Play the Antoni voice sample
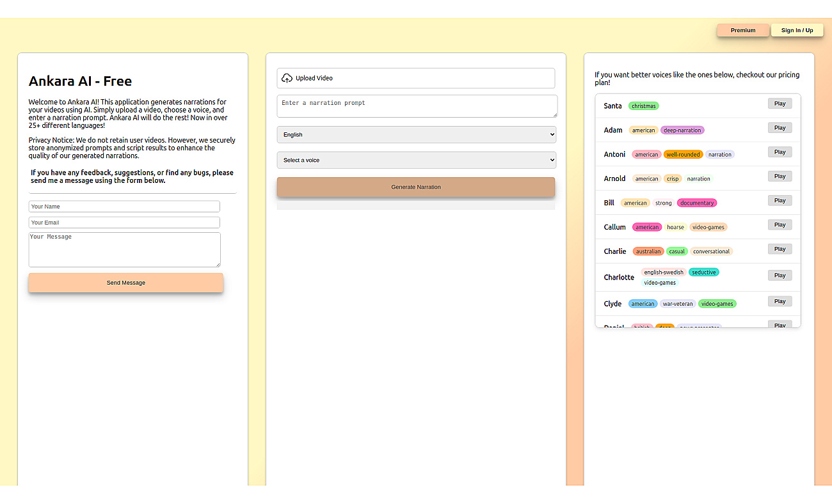Viewport: 832px width, 504px height. tap(780, 152)
